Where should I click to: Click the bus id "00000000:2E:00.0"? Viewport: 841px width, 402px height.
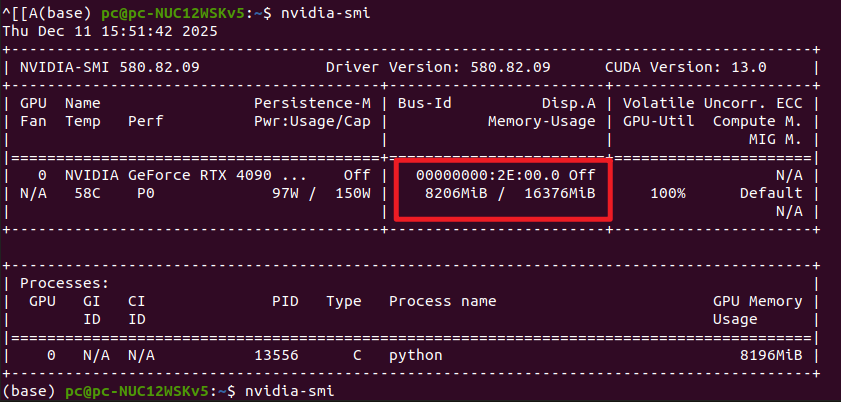click(x=488, y=175)
